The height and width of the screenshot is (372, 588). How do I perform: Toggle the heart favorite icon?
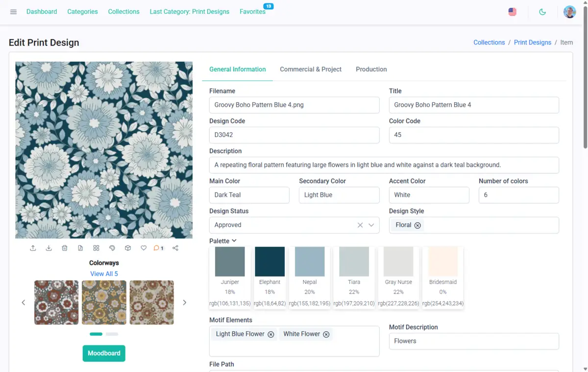144,248
